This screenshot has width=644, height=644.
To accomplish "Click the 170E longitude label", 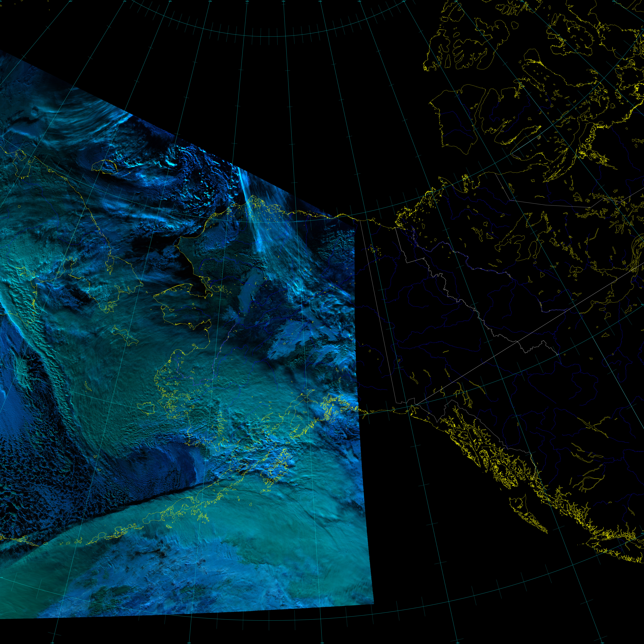I will (125, 1).
